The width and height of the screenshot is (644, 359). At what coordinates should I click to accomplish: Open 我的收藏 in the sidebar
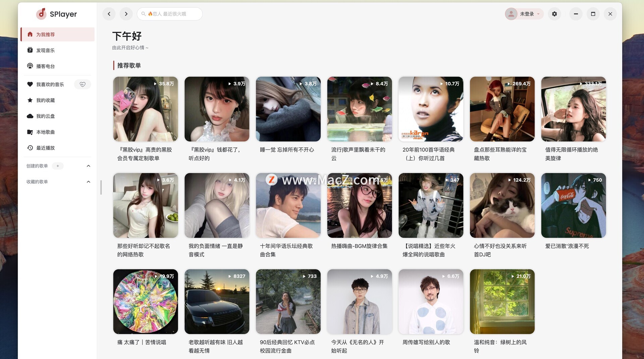45,100
